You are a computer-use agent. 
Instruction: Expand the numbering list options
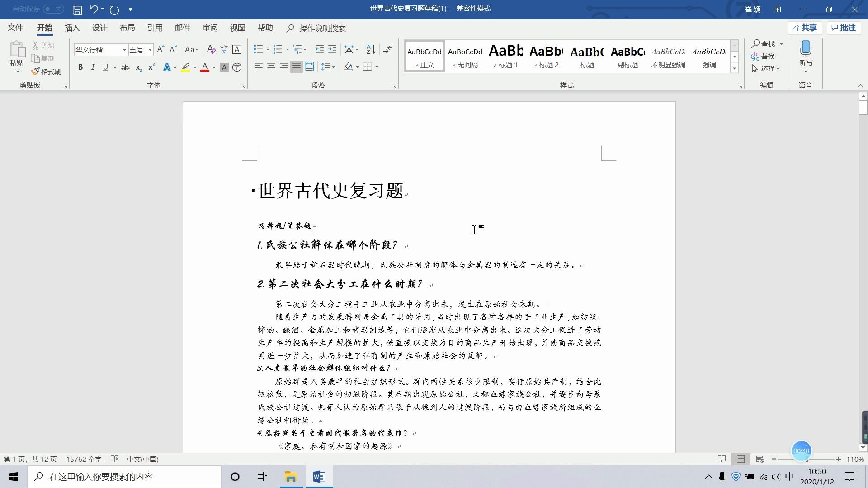click(x=287, y=49)
